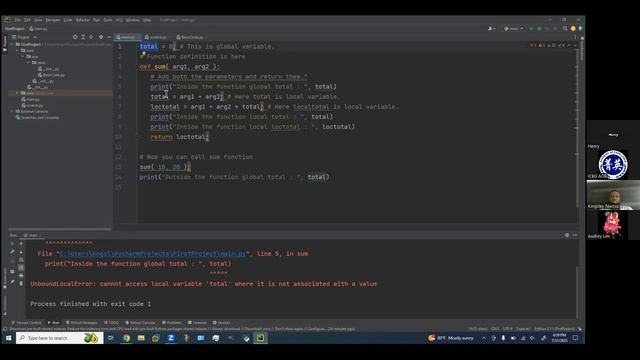Click the Search Everywhere magnifier icon
This screenshot has width=640, height=360.
[x=565, y=29]
